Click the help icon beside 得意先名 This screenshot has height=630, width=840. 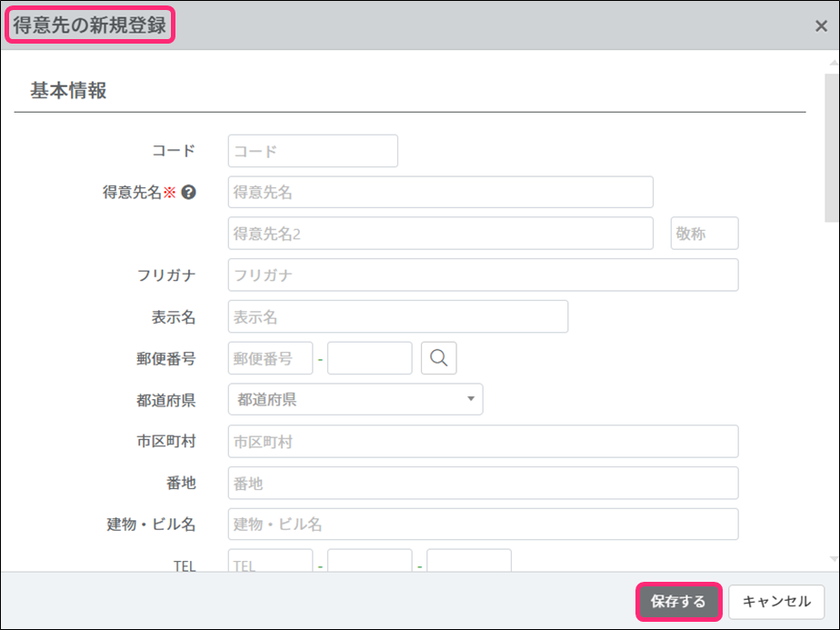coord(189,193)
